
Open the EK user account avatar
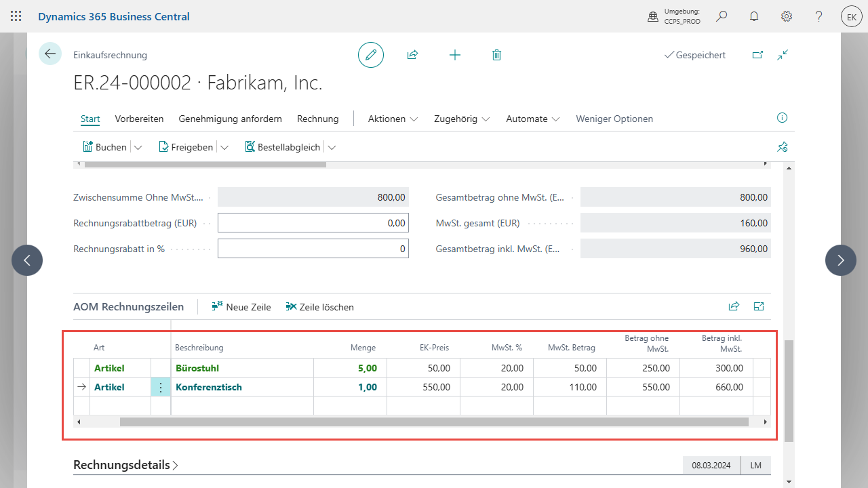[x=852, y=16]
